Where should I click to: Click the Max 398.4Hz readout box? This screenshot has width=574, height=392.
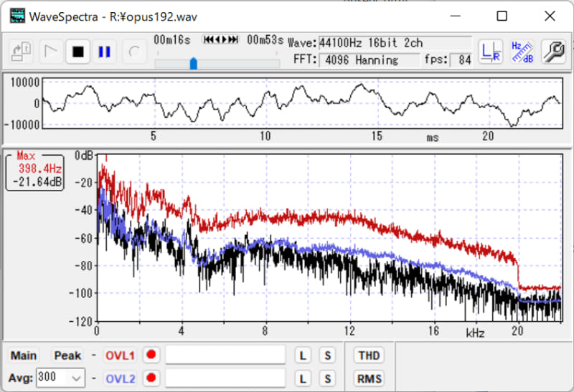click(x=35, y=171)
